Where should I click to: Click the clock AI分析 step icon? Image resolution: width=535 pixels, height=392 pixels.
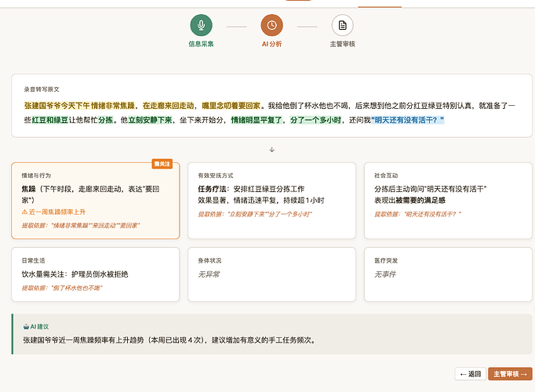(x=272, y=25)
